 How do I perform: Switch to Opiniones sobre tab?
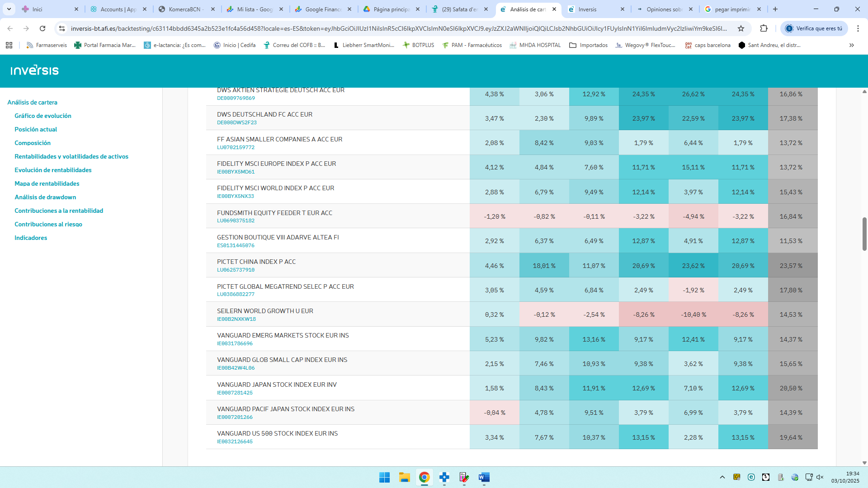(664, 9)
